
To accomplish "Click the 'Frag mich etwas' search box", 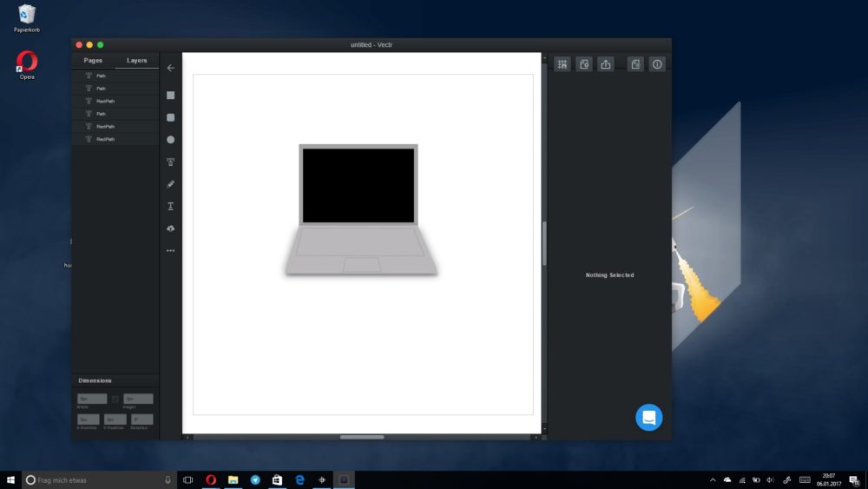I will click(99, 479).
